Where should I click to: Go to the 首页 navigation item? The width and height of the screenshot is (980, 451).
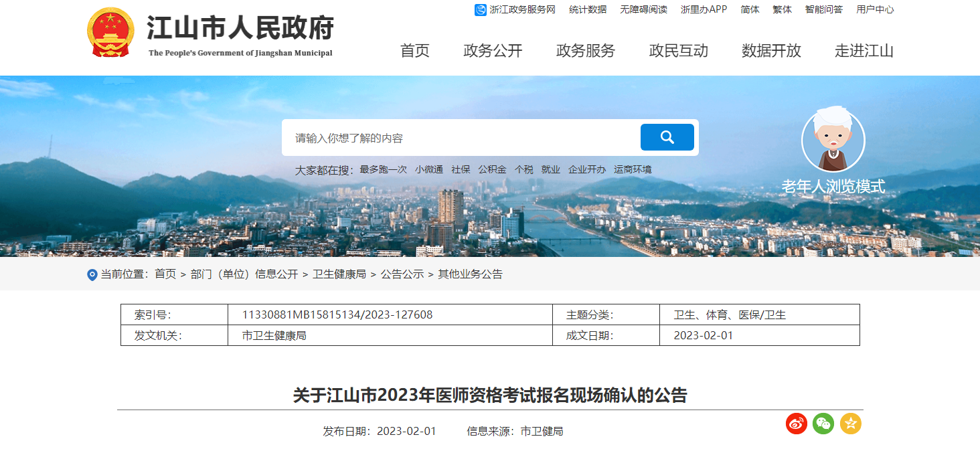pos(415,51)
